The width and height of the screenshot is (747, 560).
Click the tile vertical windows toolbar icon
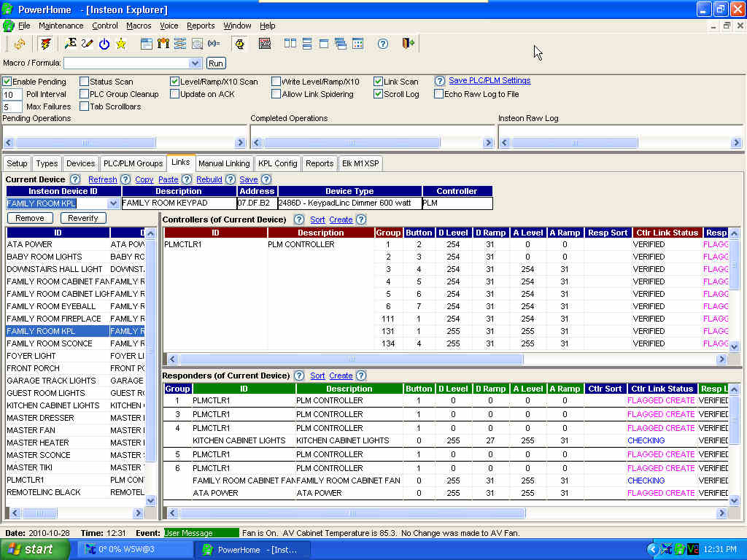290,44
